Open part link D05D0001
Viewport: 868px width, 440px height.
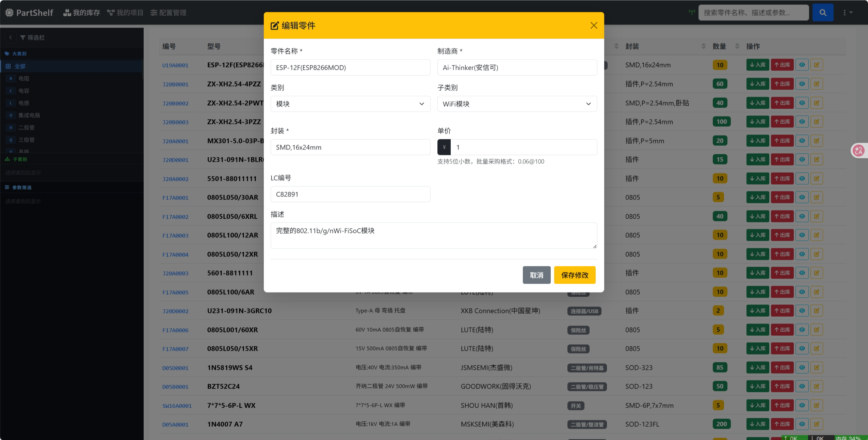point(175,368)
